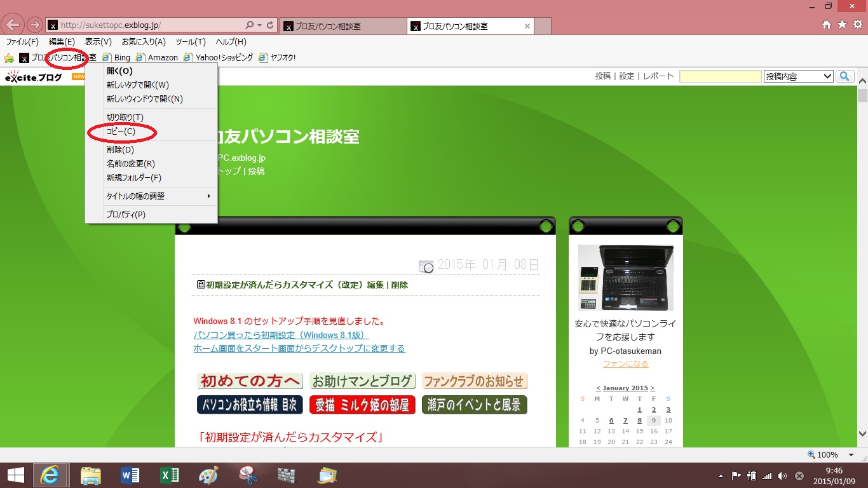Choose 新規フォルダー(F) in the context menu

click(x=151, y=178)
